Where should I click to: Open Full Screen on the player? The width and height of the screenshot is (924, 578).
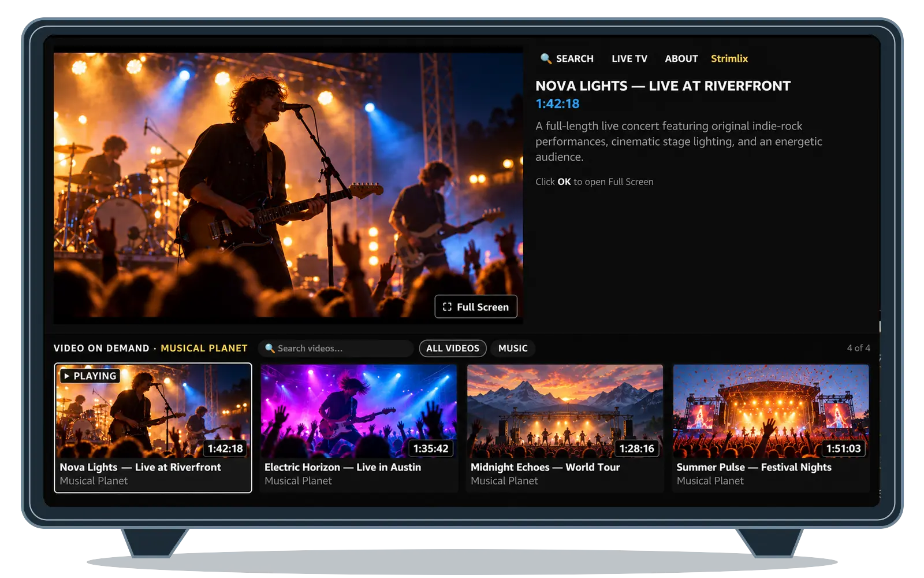click(476, 307)
